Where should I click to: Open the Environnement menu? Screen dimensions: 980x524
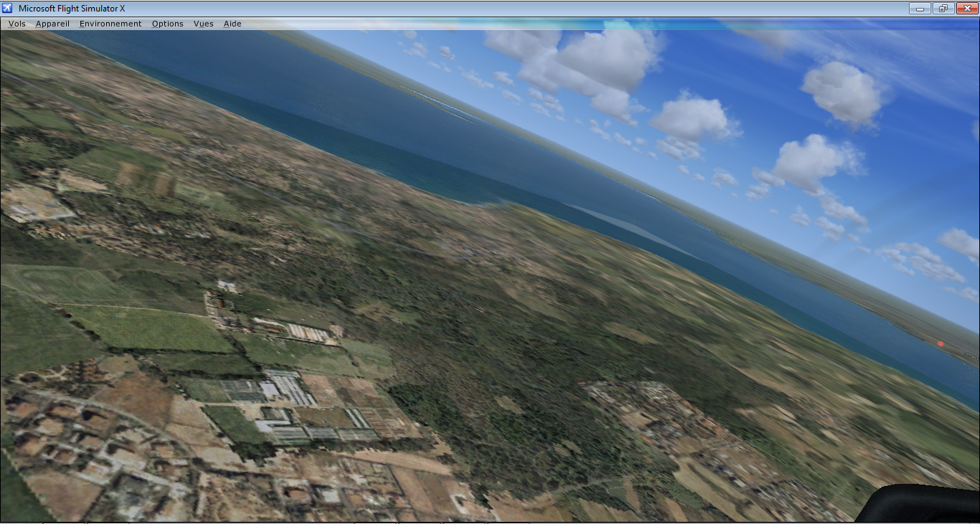(110, 24)
